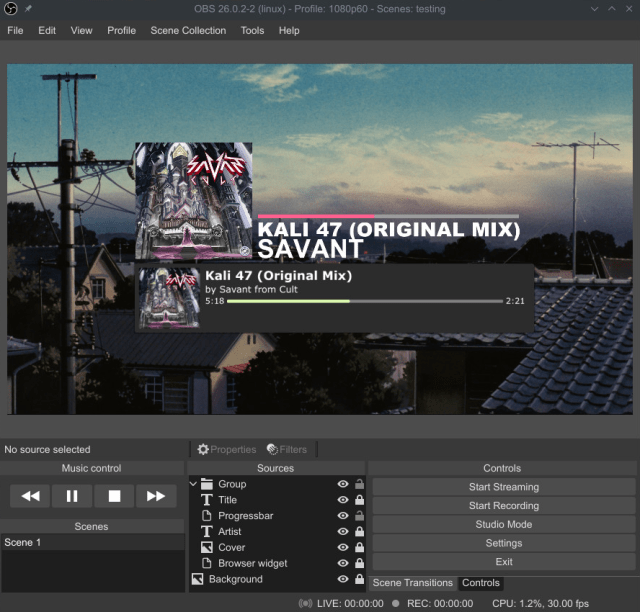
Task: Hide the Artist source
Action: point(343,532)
